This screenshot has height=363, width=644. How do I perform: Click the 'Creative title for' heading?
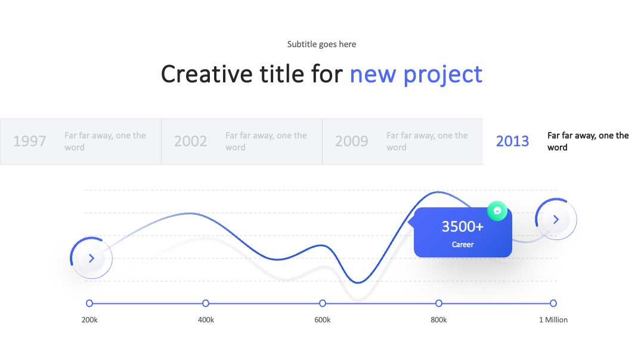[252, 75]
